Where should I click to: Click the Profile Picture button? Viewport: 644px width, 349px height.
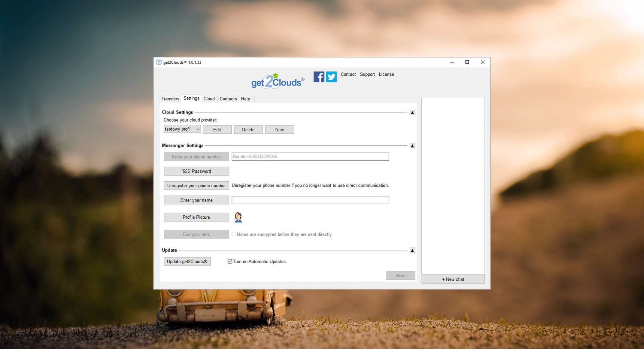[x=197, y=217]
